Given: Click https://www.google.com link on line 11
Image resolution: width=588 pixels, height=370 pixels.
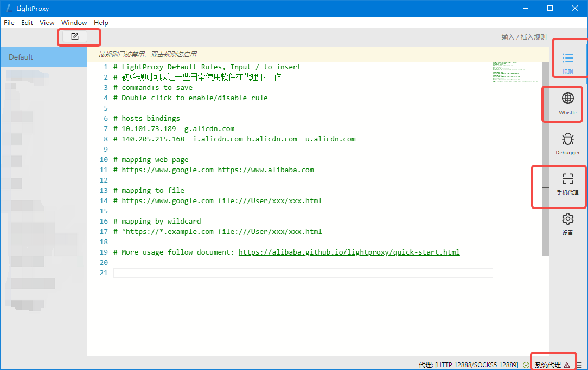Looking at the screenshot, I should click(168, 170).
